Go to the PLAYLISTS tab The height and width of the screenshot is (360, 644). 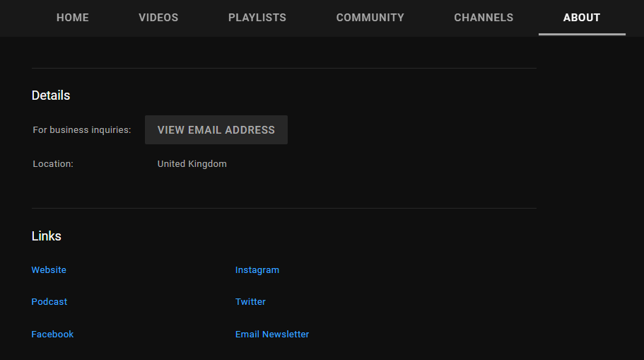pos(257,18)
